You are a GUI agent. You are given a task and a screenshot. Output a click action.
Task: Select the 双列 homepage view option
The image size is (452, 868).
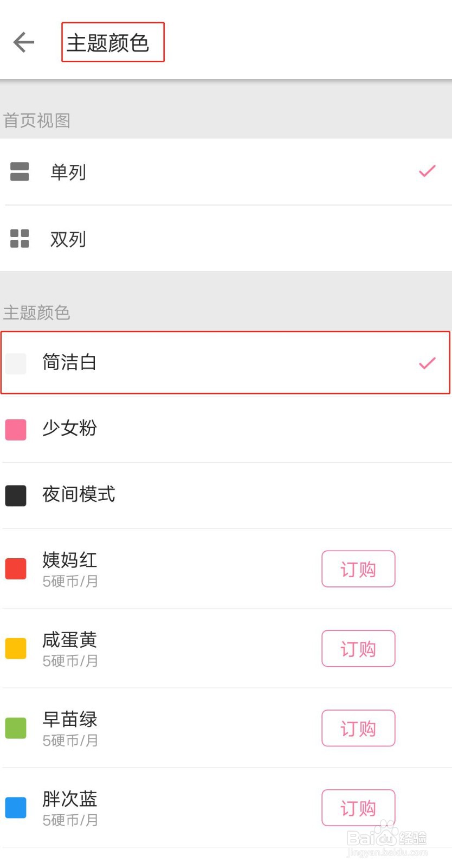tap(68, 239)
